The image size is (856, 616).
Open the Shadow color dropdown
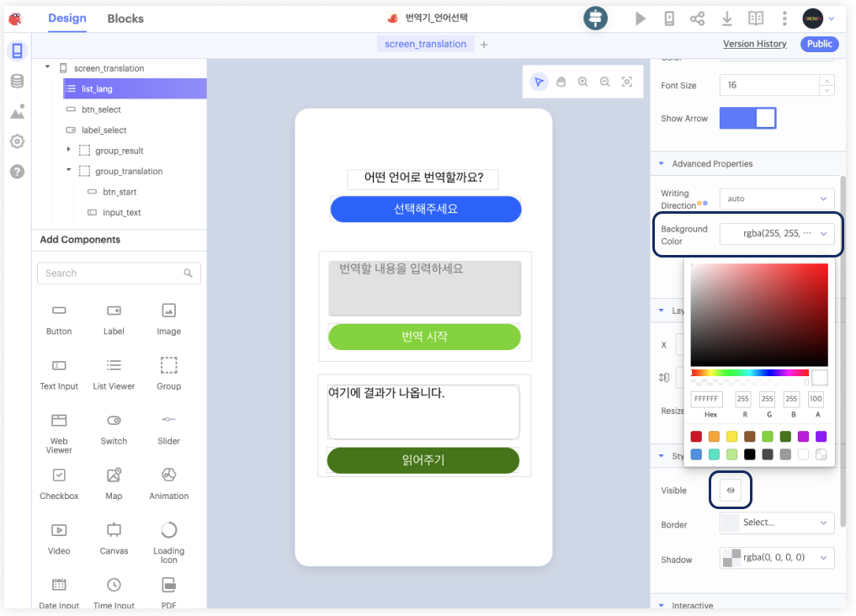click(777, 558)
